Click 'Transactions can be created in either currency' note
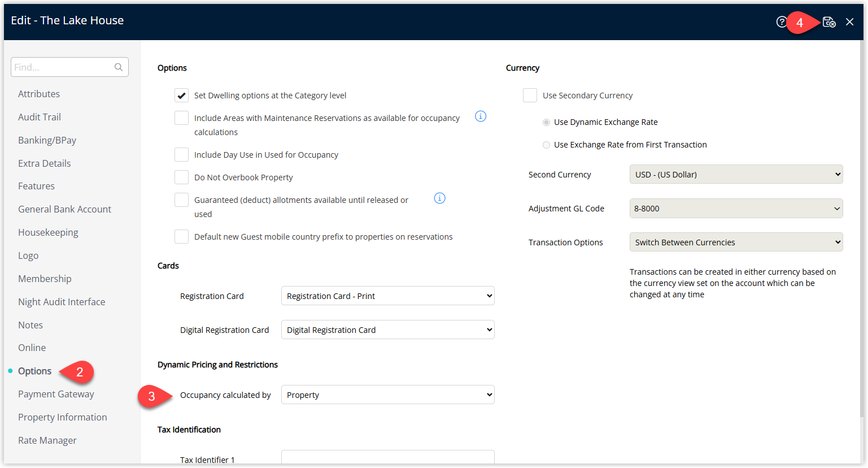 coord(733,283)
